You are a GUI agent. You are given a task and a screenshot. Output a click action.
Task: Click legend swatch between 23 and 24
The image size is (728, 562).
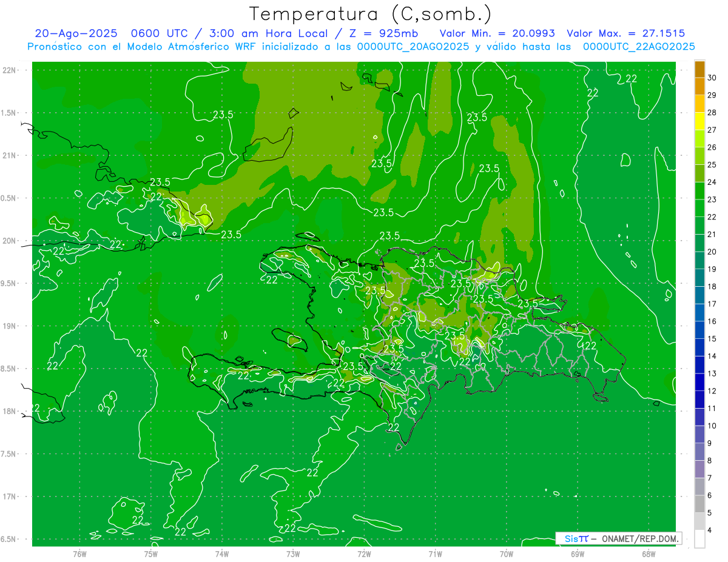tap(699, 191)
